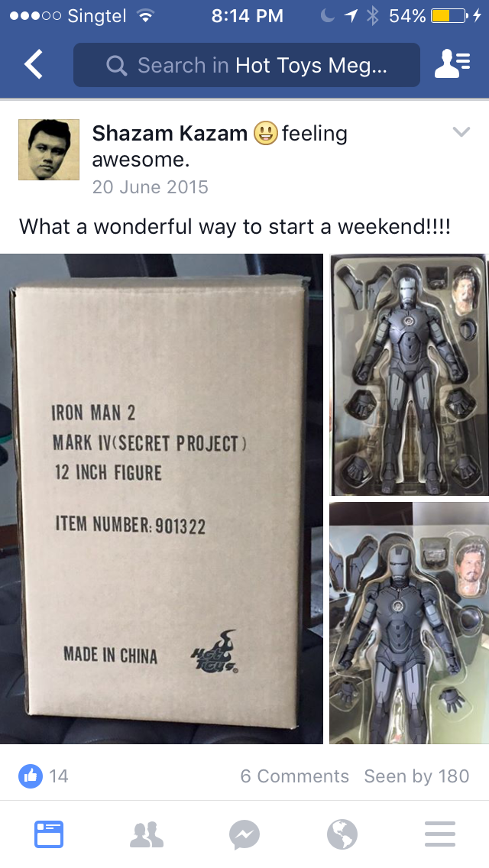Open Messenger tab icon
Viewport: 489px width, 868px height.
tap(244, 834)
